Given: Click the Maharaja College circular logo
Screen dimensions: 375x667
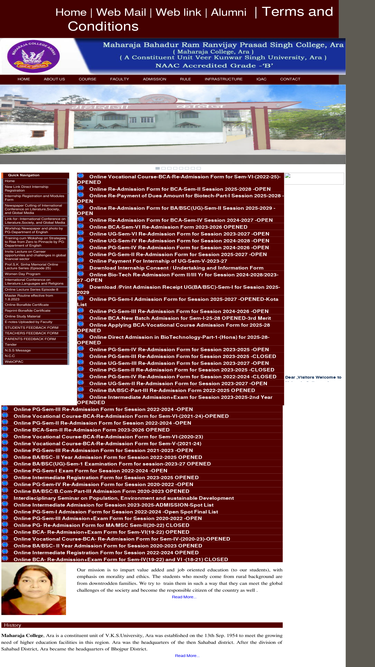Looking at the screenshot, I should (33, 56).
